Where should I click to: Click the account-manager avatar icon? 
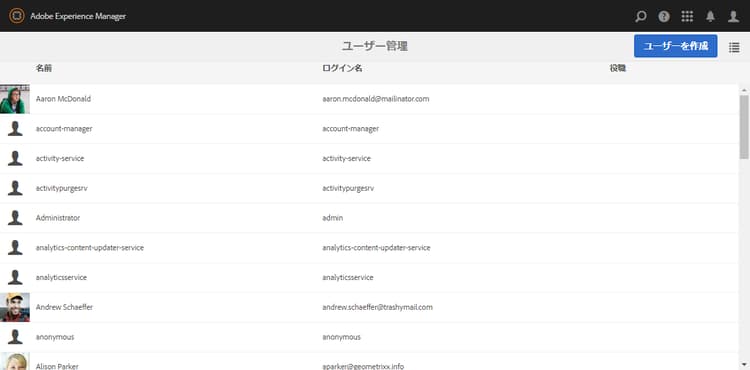click(x=15, y=129)
